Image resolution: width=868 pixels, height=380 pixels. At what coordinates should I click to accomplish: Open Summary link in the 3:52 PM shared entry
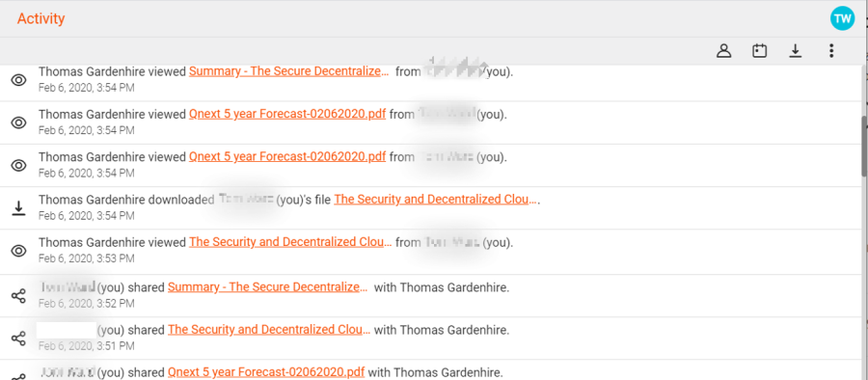pos(268,287)
